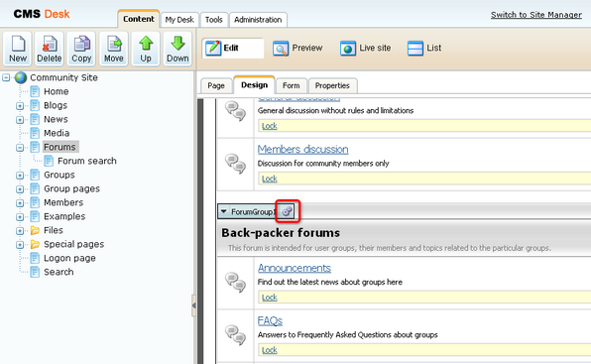Click the CMS Desk logo

click(42, 14)
